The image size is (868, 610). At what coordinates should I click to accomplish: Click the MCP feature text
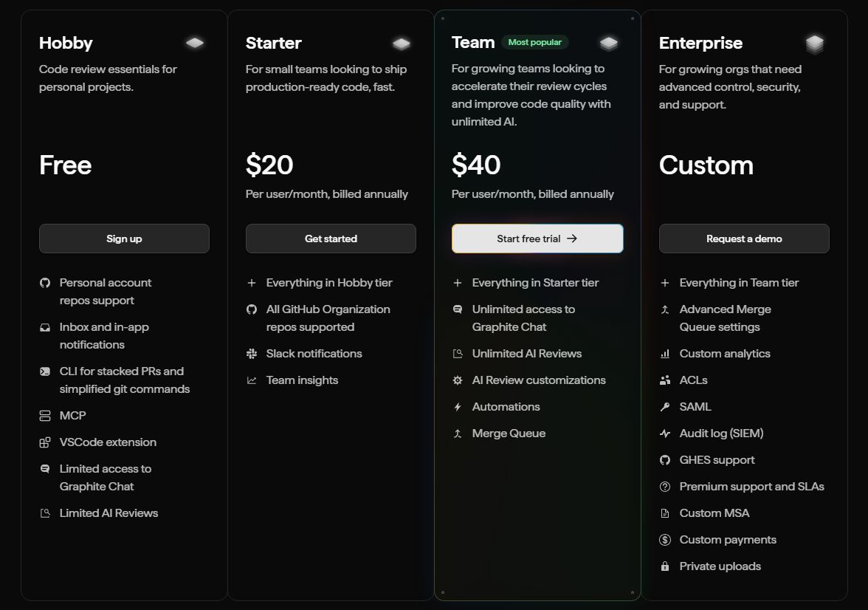[x=72, y=416]
